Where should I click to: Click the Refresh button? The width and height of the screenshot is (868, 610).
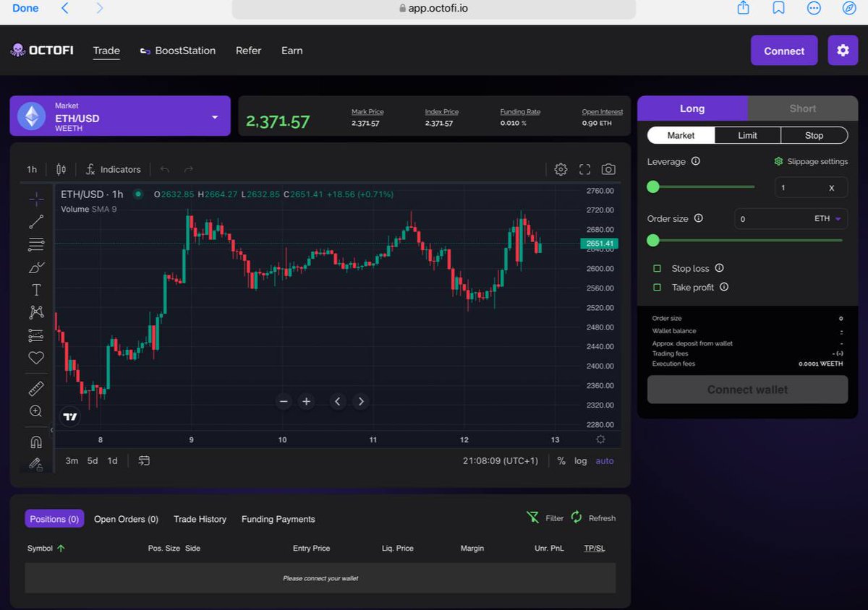[593, 517]
